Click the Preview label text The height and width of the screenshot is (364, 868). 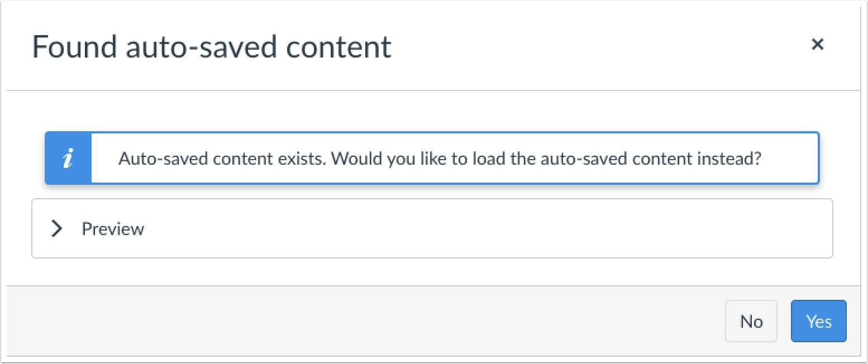pos(113,229)
